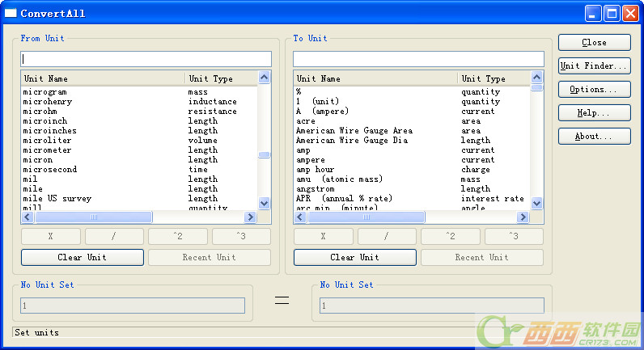The image size is (644, 350).
Task: Maximize the ConvertAll window
Action: point(612,13)
